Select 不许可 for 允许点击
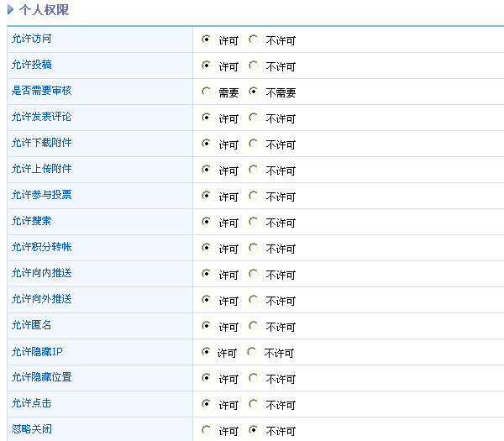The image size is (504, 441). (x=253, y=404)
